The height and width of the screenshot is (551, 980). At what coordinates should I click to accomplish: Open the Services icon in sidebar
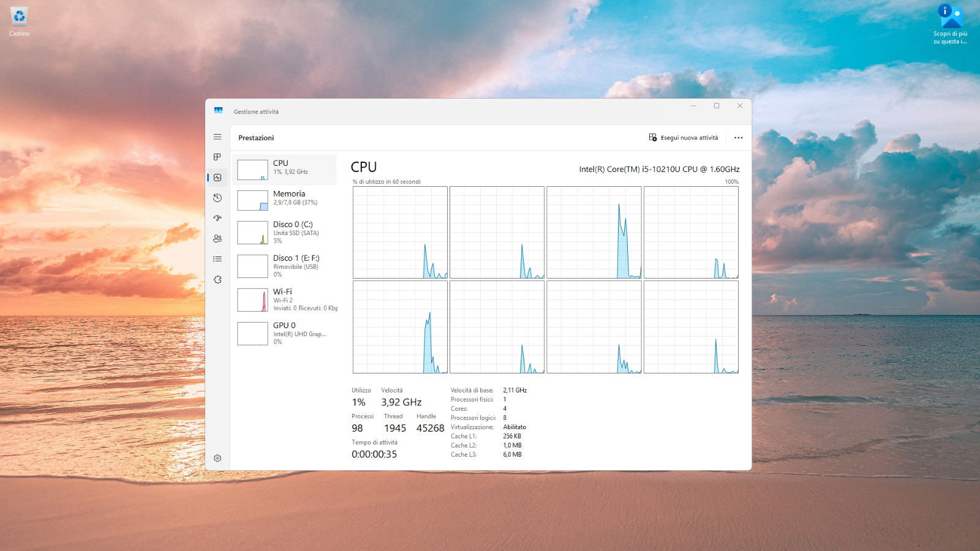point(217,280)
